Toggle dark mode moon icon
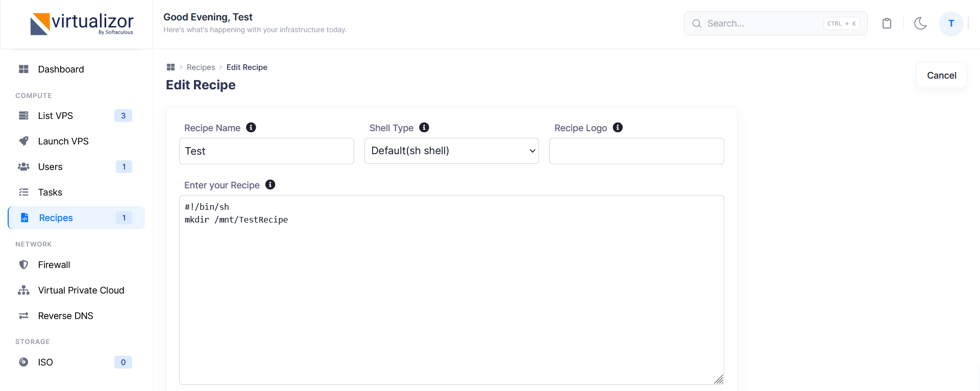Image resolution: width=980 pixels, height=391 pixels. tap(920, 23)
